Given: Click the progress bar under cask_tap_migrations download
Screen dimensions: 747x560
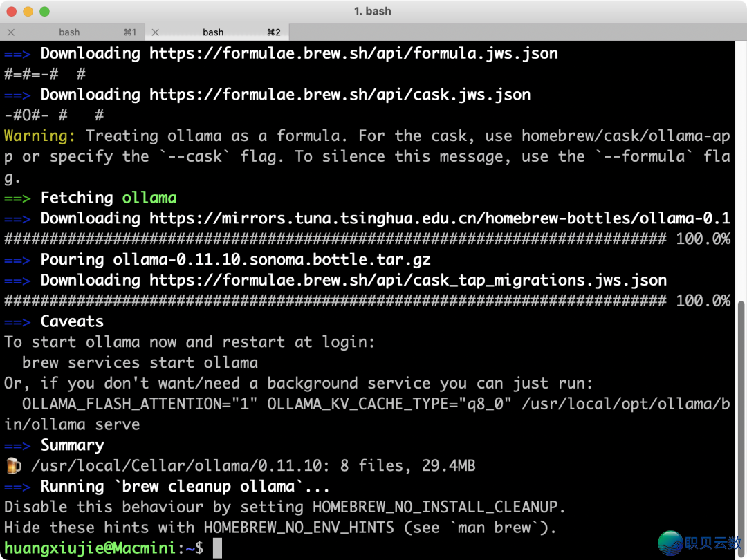Looking at the screenshot, I should (335, 301).
